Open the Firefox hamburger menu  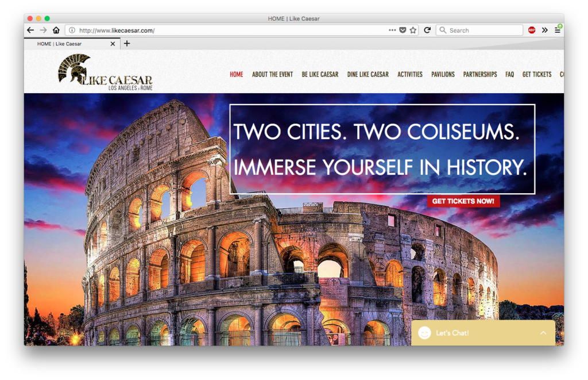558,30
